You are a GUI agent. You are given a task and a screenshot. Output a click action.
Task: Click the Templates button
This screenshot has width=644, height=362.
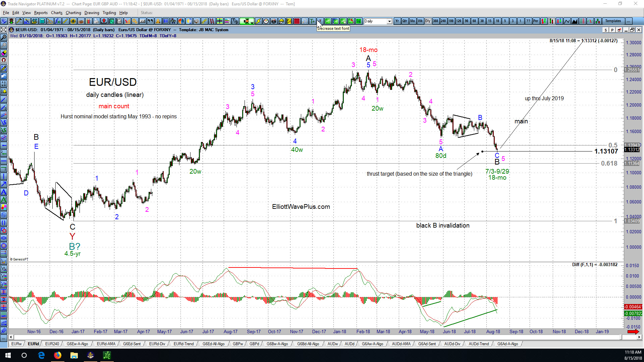pyautogui.click(x=613, y=21)
